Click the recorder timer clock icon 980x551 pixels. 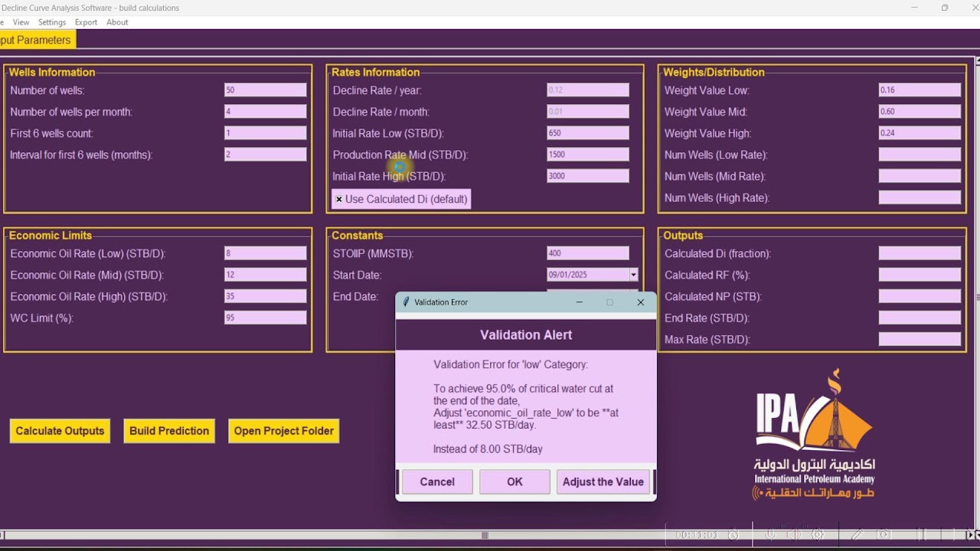733,535
